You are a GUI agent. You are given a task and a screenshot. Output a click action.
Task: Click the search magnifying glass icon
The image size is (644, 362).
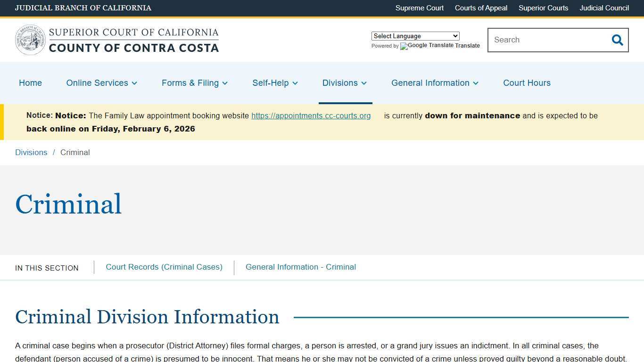(617, 40)
